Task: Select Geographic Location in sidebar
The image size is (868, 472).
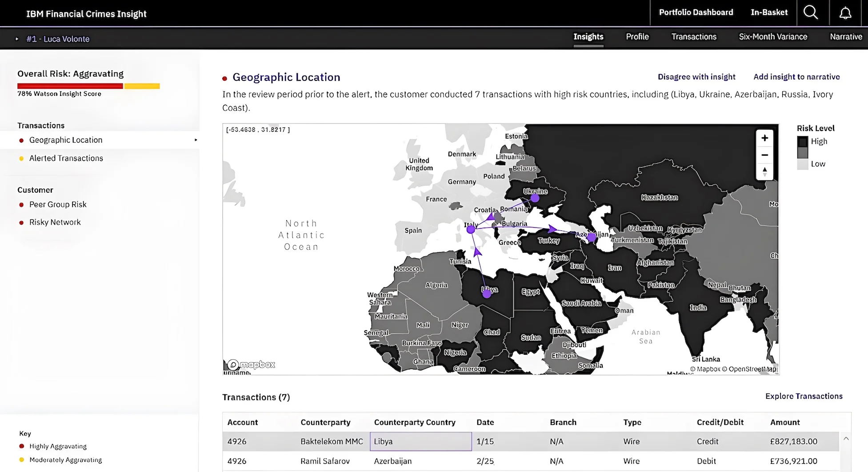Action: tap(66, 140)
